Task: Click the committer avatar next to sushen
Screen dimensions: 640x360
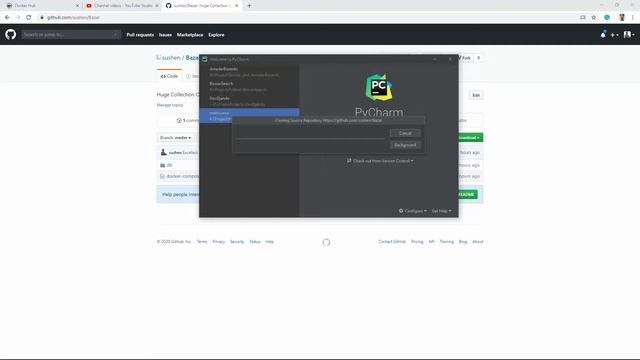Action: 164,152
